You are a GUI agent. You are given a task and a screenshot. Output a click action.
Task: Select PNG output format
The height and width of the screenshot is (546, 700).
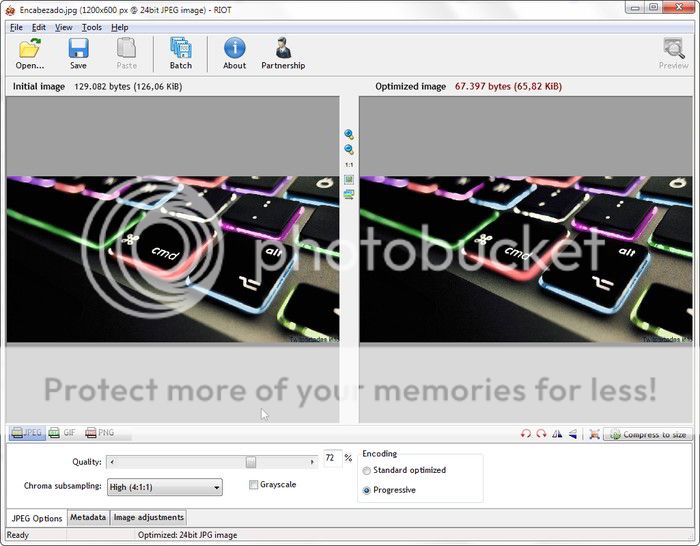tap(100, 433)
